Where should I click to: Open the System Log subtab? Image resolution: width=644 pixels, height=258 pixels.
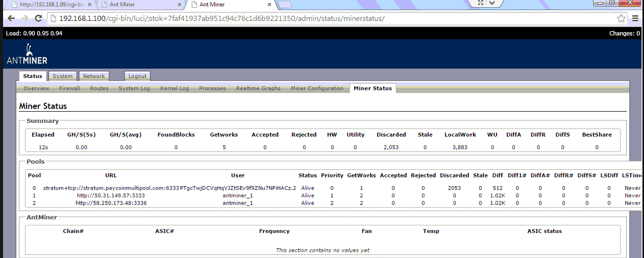[x=134, y=88]
